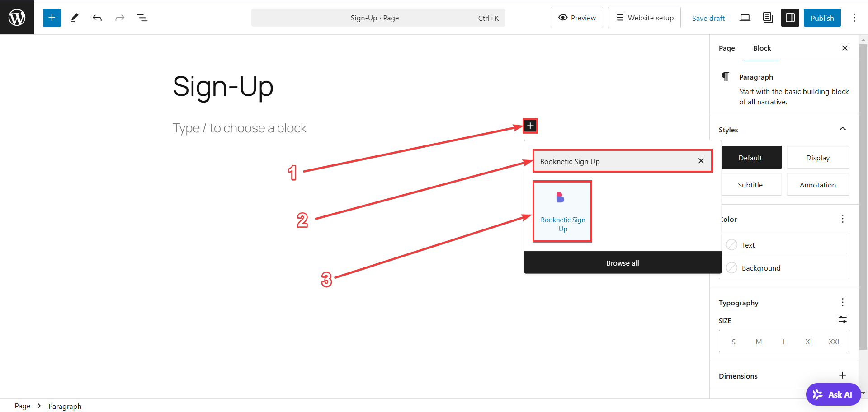Close the settings sidebar
The height and width of the screenshot is (412, 868).
coord(845,48)
